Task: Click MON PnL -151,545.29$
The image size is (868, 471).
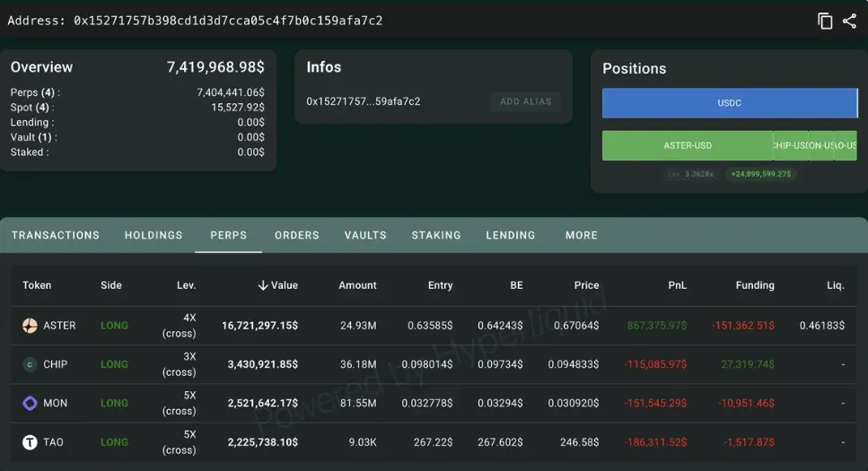Action: [655, 403]
